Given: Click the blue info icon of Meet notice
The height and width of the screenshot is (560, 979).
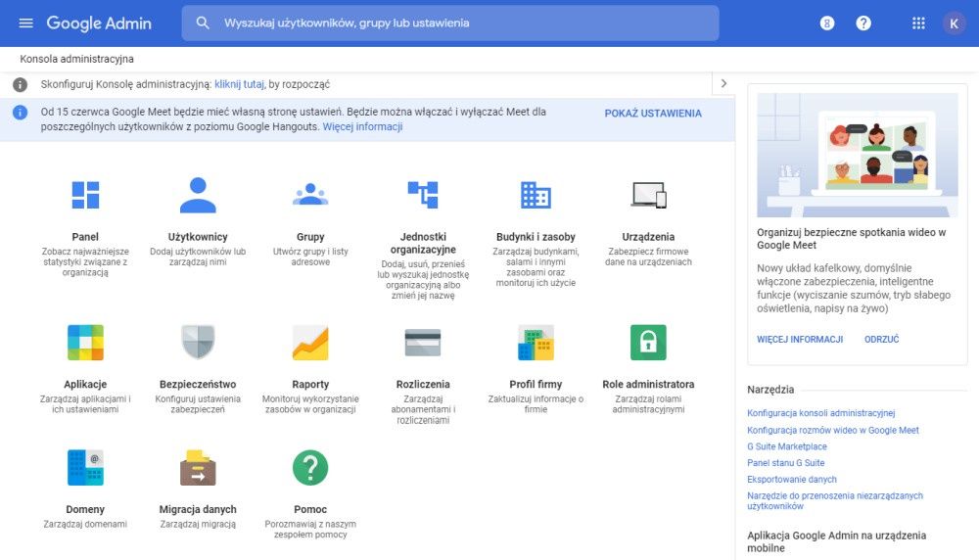Looking at the screenshot, I should tap(20, 113).
